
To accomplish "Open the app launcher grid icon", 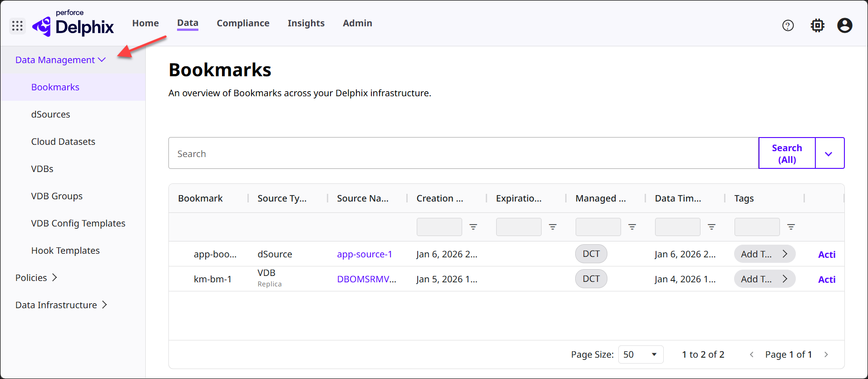I will coord(17,26).
